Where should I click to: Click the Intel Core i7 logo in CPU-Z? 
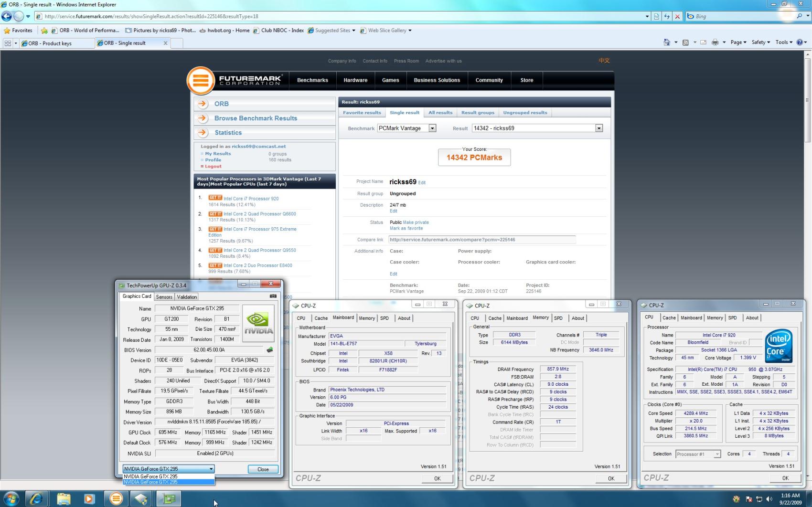tap(779, 346)
